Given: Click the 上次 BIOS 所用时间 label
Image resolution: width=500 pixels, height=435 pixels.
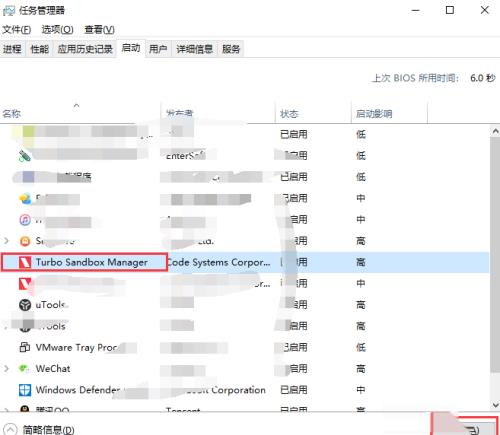Looking at the screenshot, I should pyautogui.click(x=415, y=78).
